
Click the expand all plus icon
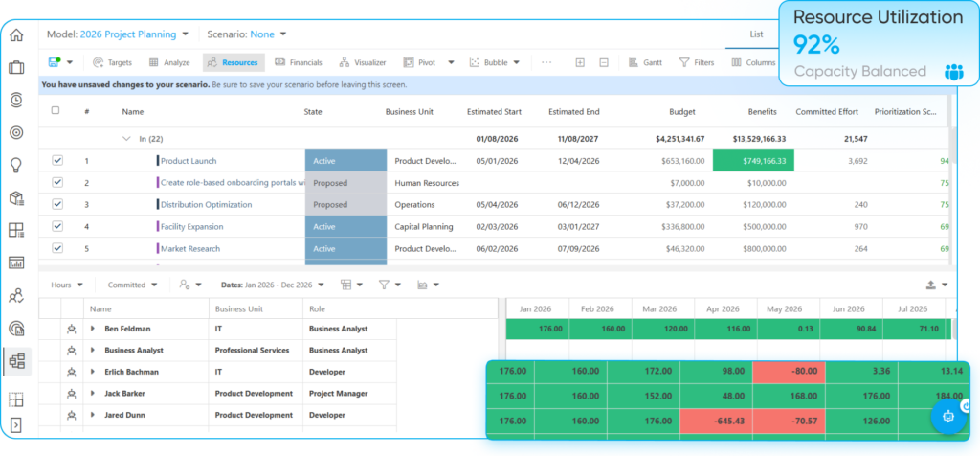pos(580,62)
